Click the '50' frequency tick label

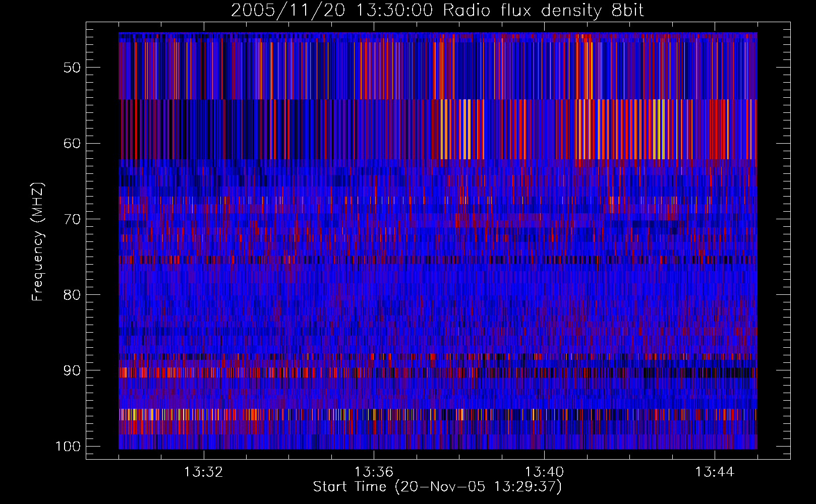tap(72, 68)
